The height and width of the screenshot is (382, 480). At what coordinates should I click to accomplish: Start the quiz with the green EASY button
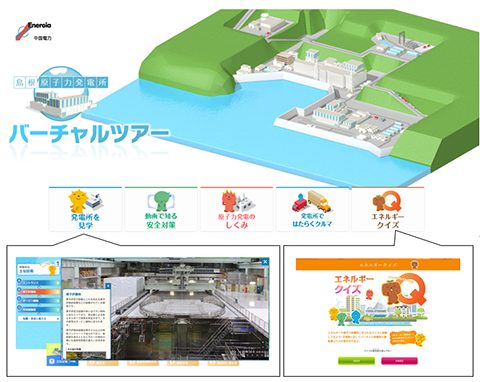[356, 361]
